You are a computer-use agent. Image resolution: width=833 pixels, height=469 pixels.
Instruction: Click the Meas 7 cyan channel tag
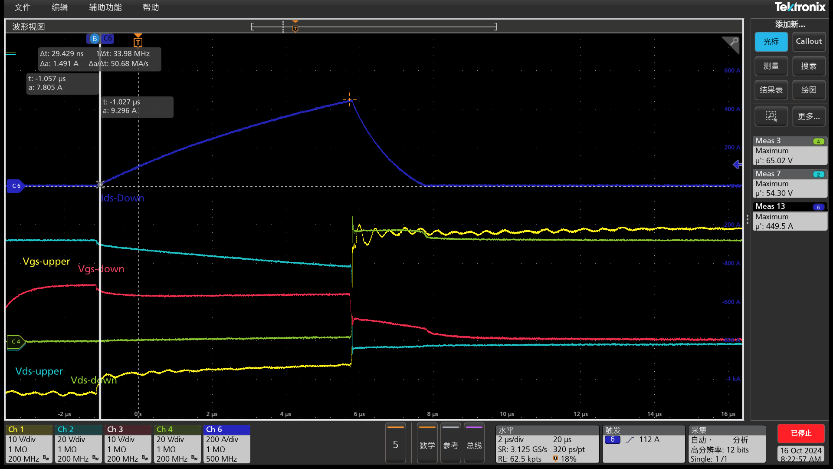point(818,174)
